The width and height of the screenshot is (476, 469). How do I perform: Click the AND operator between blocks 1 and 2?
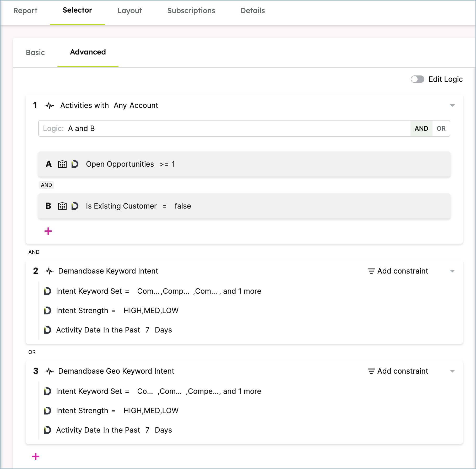point(34,252)
